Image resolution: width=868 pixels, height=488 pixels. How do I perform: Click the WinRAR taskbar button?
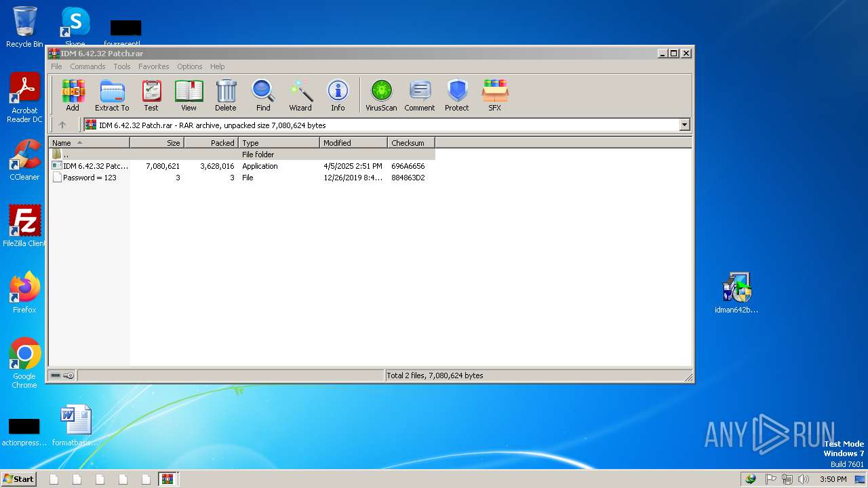167,479
